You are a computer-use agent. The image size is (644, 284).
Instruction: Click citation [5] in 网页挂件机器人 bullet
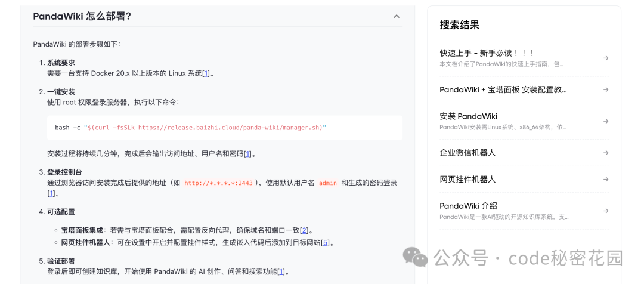(x=326, y=242)
